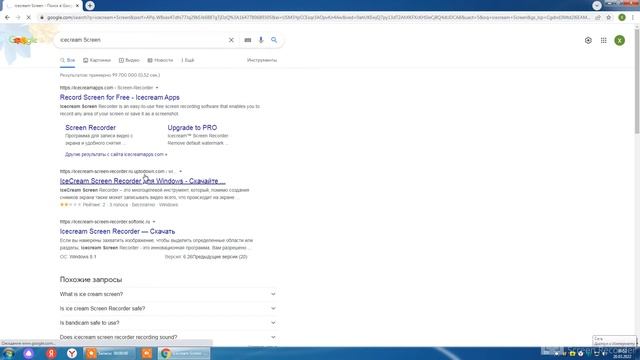Image resolution: width=640 pixels, height=360 pixels.
Task: Open options arrow for softonic result
Action: point(154,222)
